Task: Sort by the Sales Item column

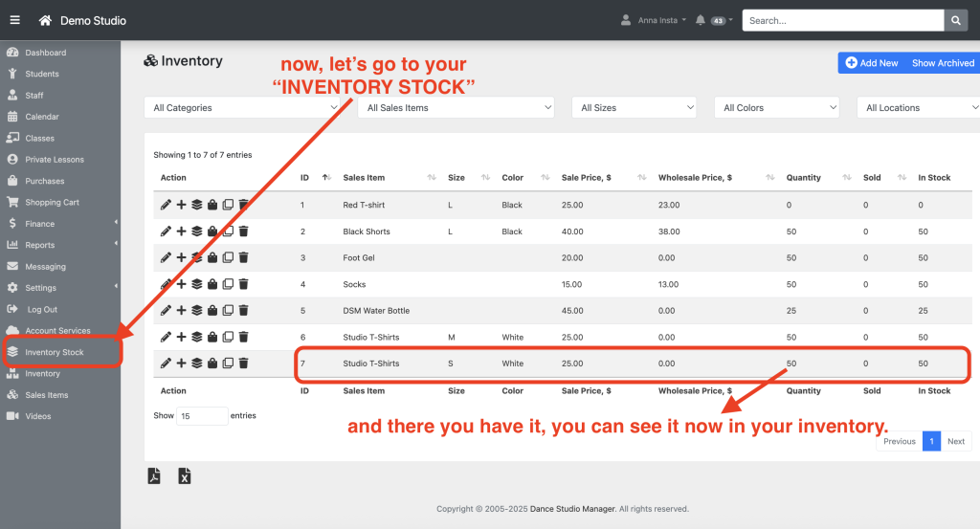Action: 390,177
